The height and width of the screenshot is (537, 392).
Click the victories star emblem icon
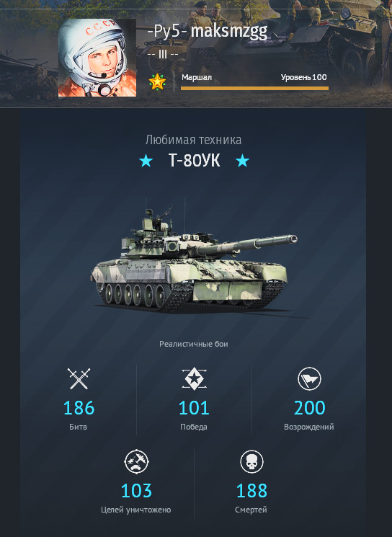tap(194, 378)
